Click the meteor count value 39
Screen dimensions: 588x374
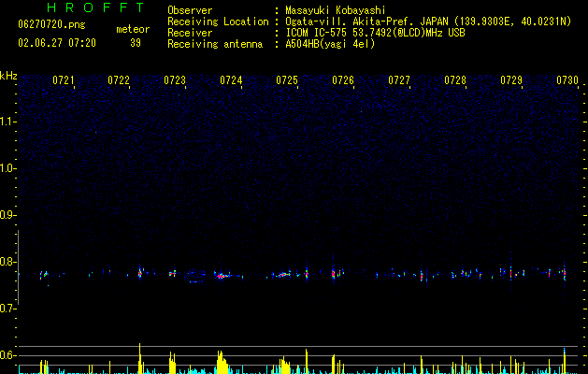[x=136, y=43]
